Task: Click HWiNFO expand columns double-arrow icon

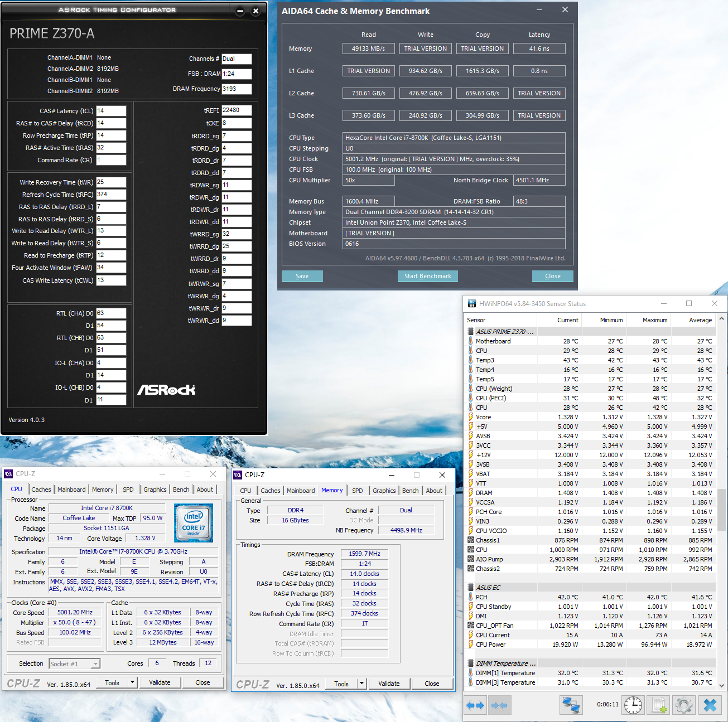Action: (x=475, y=705)
